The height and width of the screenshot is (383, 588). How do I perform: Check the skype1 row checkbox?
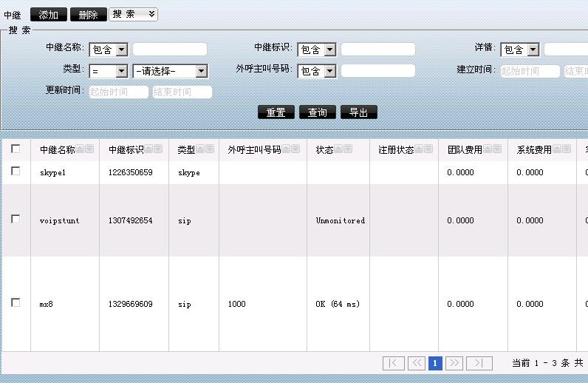pos(16,172)
